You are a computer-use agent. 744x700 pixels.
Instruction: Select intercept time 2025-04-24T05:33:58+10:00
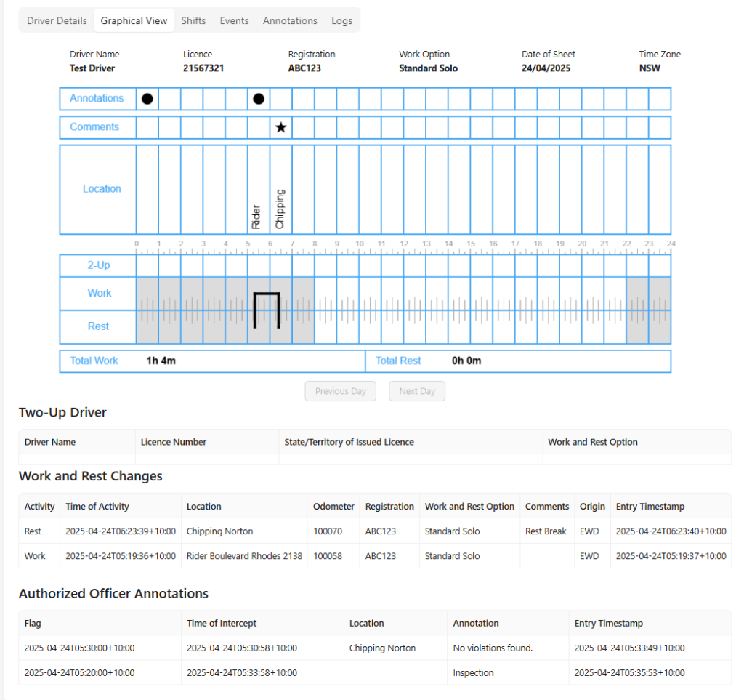pyautogui.click(x=242, y=672)
